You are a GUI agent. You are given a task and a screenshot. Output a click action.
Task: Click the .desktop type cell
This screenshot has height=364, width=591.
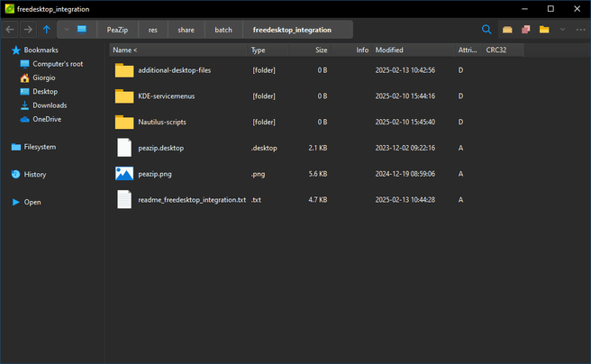264,148
